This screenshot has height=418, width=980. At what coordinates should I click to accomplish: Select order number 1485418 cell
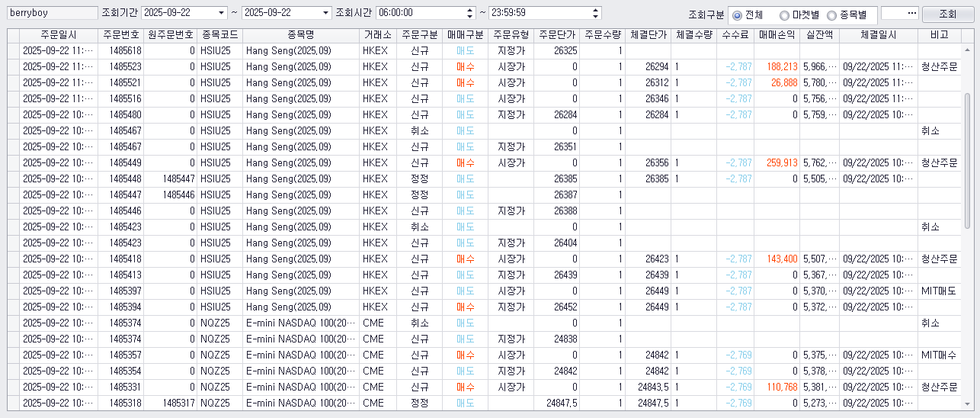(120, 259)
